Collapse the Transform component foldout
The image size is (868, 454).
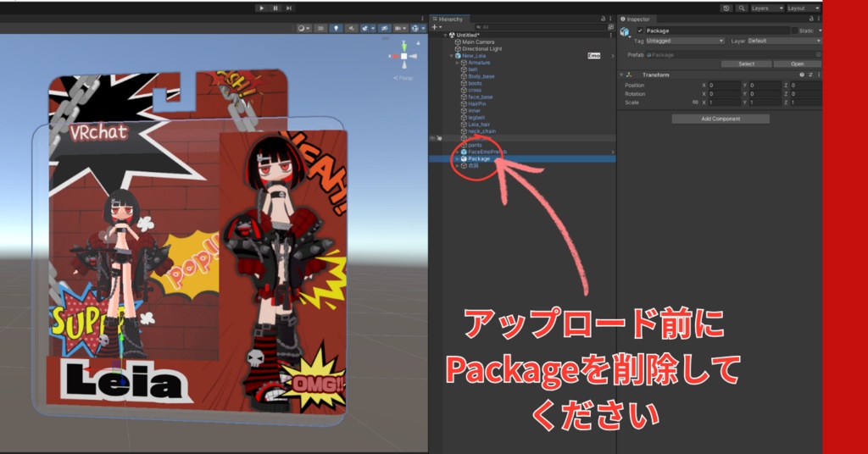[621, 75]
